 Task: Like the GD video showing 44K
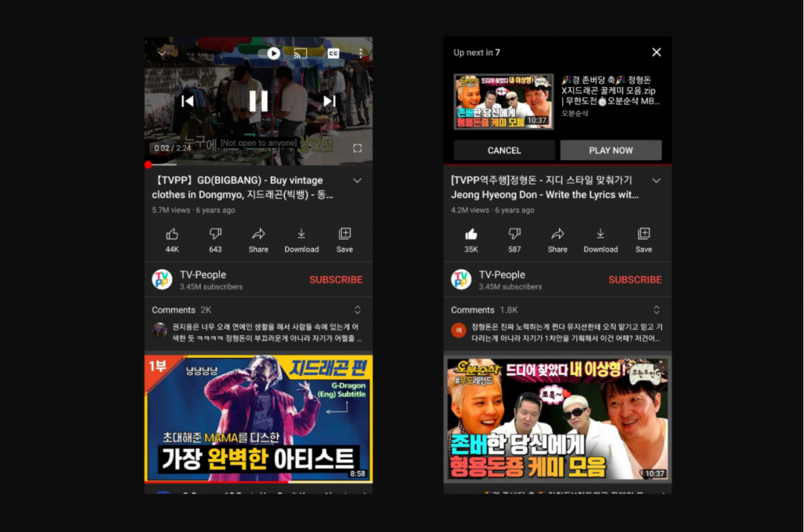click(172, 240)
